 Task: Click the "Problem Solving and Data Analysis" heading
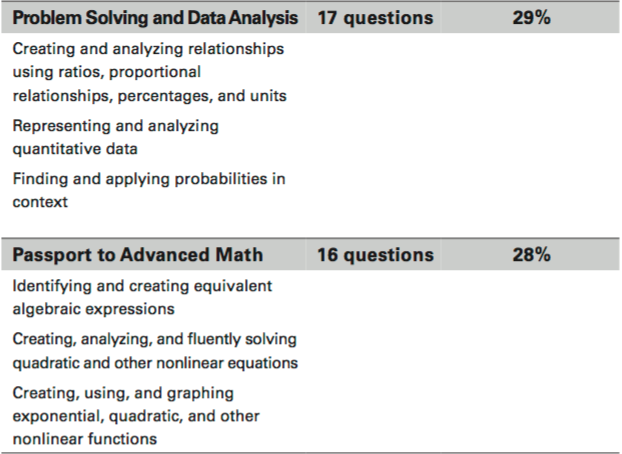155,18
